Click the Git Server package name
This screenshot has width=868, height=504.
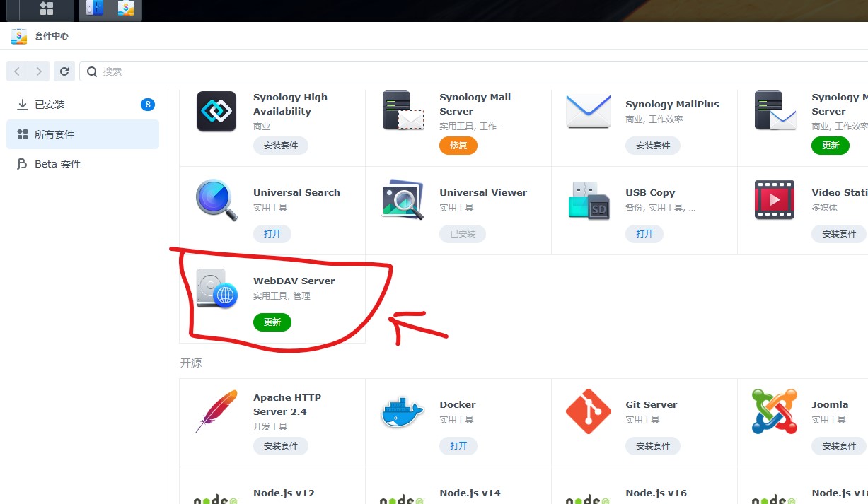(652, 405)
